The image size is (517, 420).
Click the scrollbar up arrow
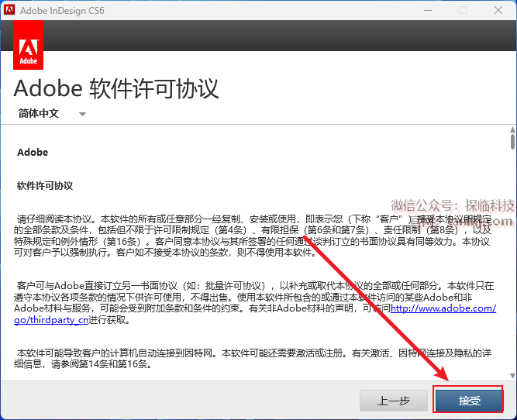point(512,129)
